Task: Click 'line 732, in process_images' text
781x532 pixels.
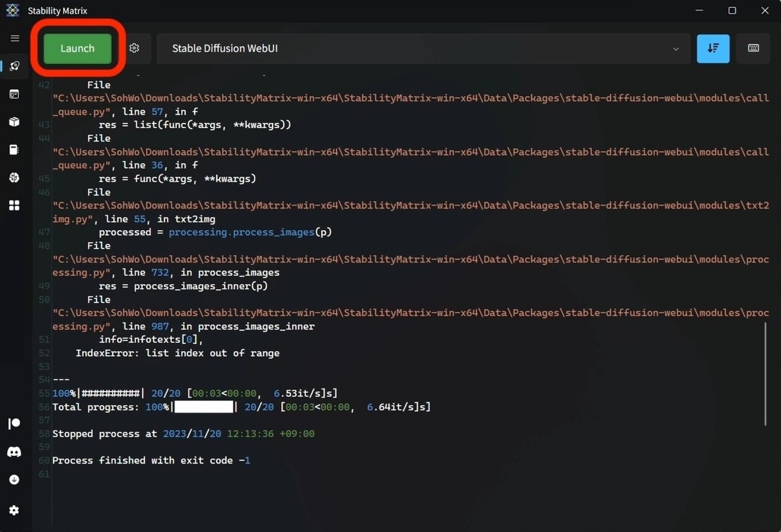Action: [200, 273]
